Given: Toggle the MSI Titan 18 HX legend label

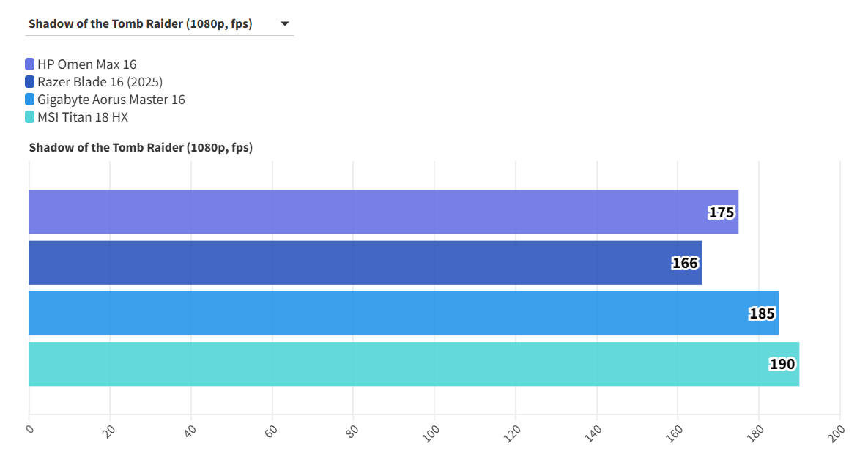Looking at the screenshot, I should click(x=83, y=117).
